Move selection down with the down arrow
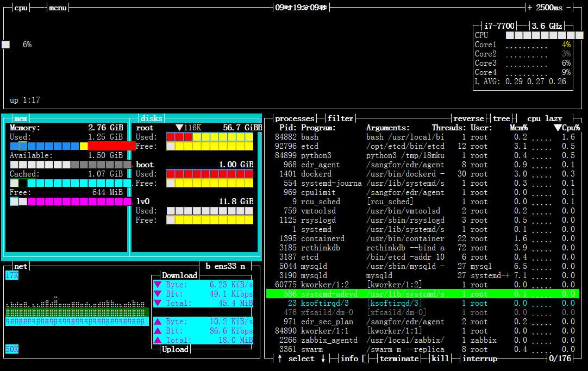This screenshot has width=588, height=371. pos(323,359)
